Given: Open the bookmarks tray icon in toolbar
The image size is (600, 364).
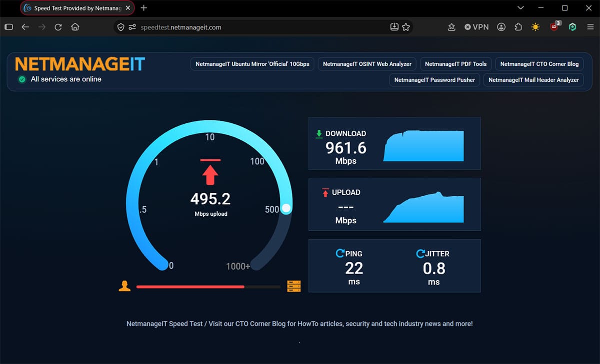Looking at the screenshot, I should [451, 27].
